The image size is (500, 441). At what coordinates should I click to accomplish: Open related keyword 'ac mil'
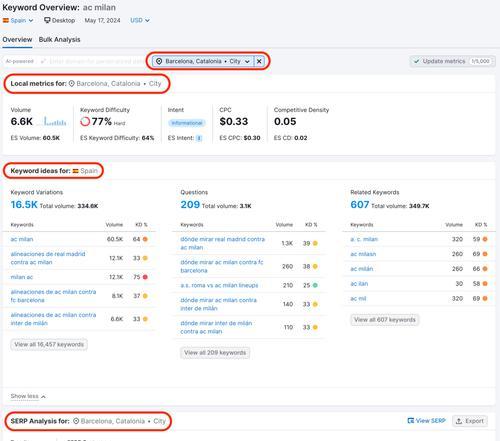coord(358,298)
